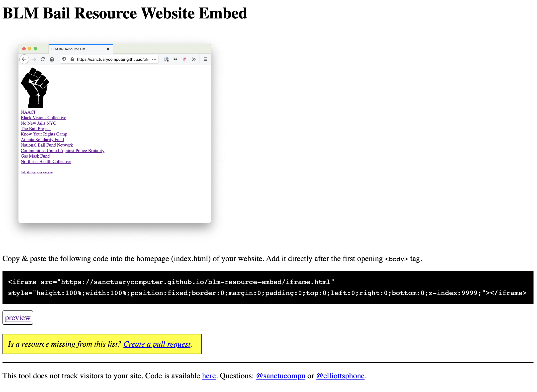
Task: Open the 'here' code link
Action: click(x=209, y=376)
